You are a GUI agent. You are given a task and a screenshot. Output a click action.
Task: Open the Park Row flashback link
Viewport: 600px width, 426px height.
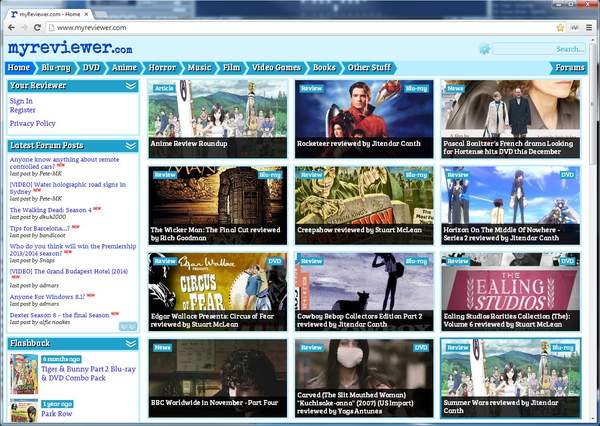pos(57,413)
